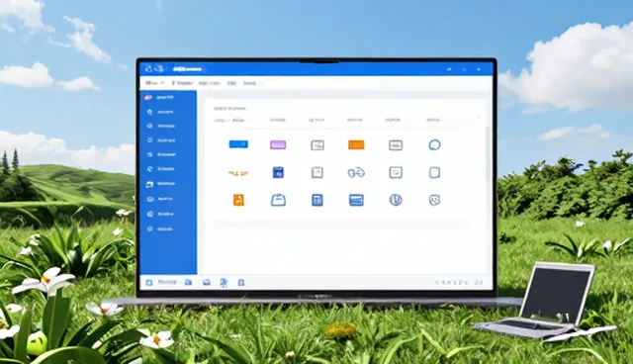The width and height of the screenshot is (633, 364).
Task: Open the phone-shaped icon in the taskbar
Action: click(x=241, y=283)
